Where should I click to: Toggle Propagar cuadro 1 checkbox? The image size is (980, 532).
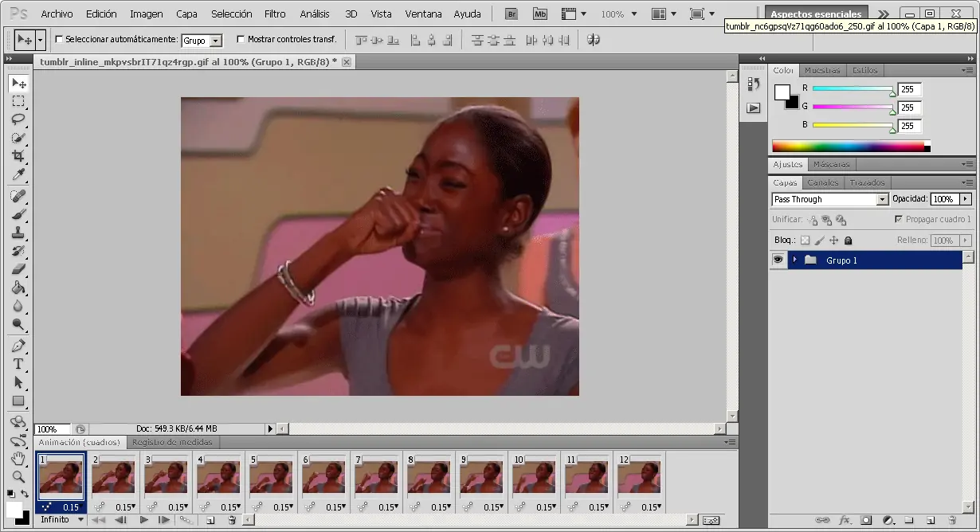point(899,219)
